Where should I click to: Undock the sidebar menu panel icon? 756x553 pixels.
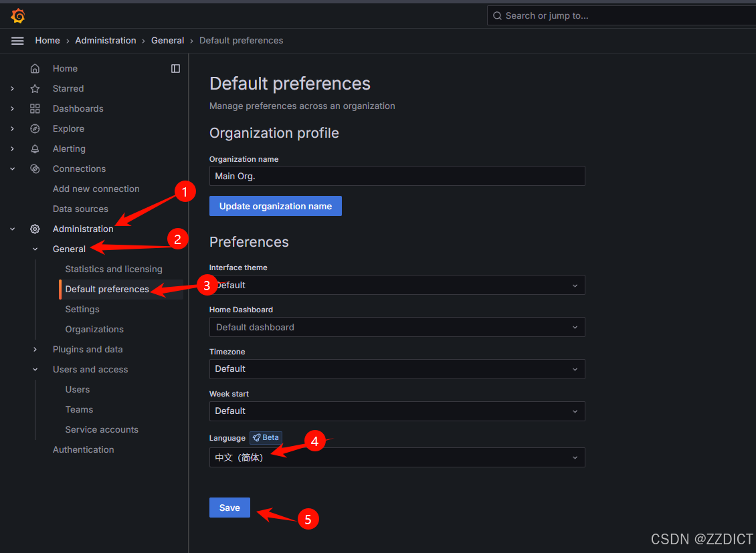(x=175, y=68)
